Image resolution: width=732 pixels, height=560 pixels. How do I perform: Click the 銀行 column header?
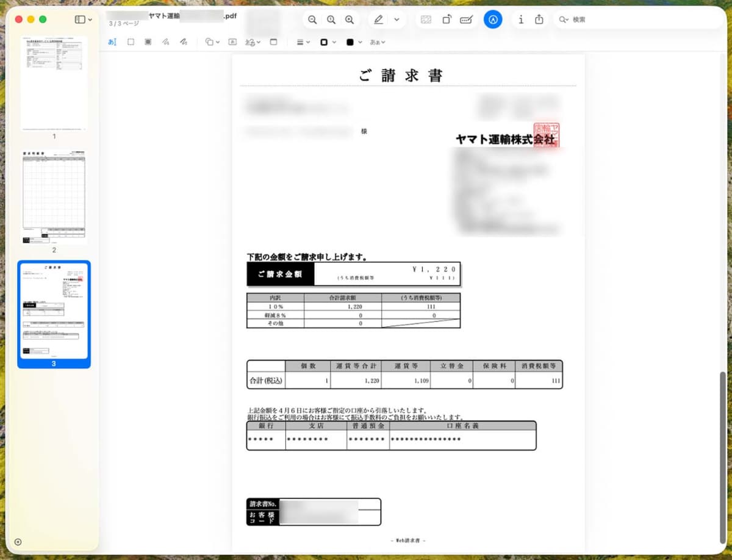click(266, 426)
